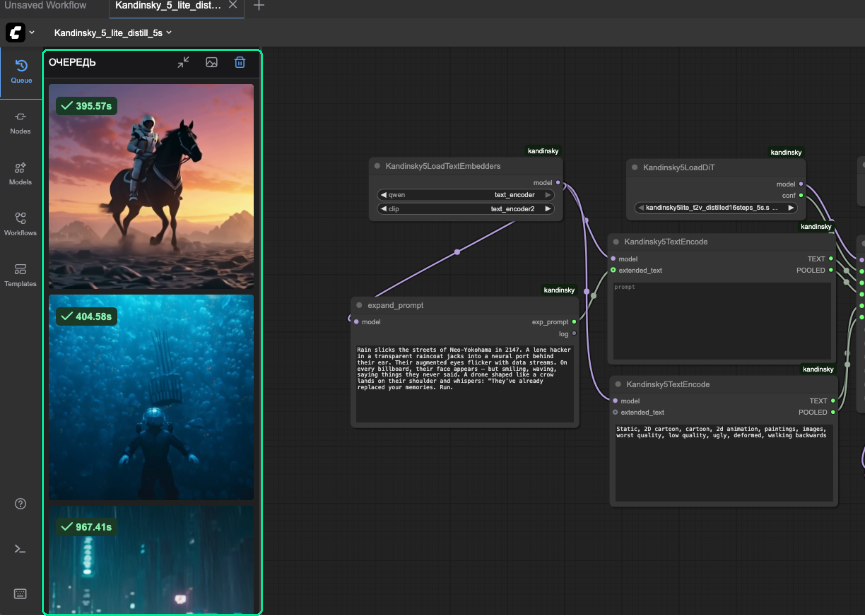865x616 pixels.
Task: Open a new workflow tab with plus
Action: tap(259, 5)
